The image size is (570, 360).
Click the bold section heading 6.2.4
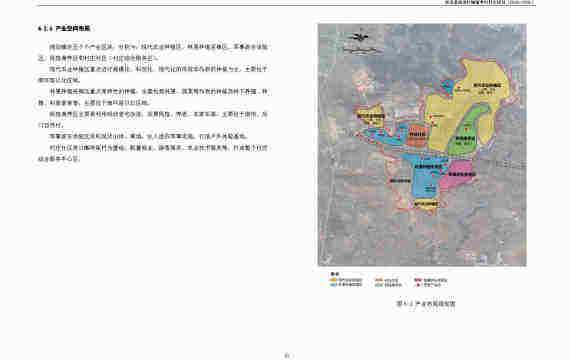click(64, 28)
